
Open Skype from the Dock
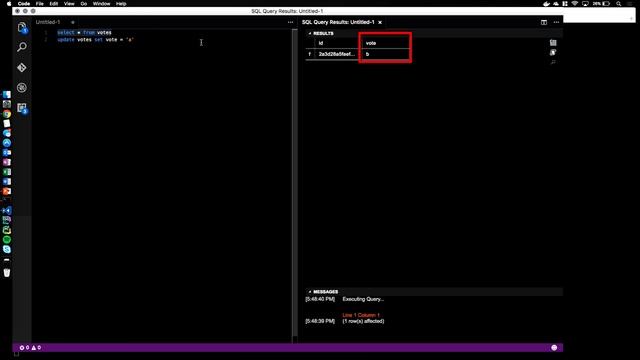pyautogui.click(x=7, y=249)
